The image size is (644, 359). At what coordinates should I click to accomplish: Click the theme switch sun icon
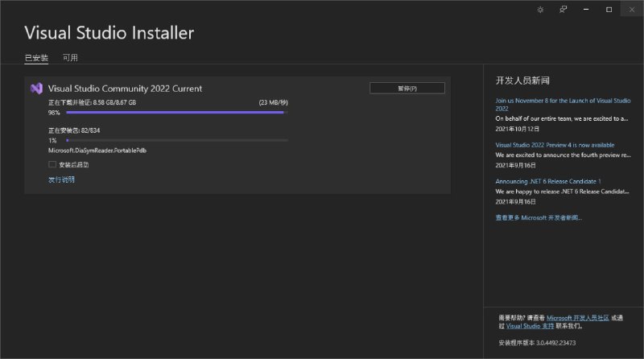pos(540,10)
